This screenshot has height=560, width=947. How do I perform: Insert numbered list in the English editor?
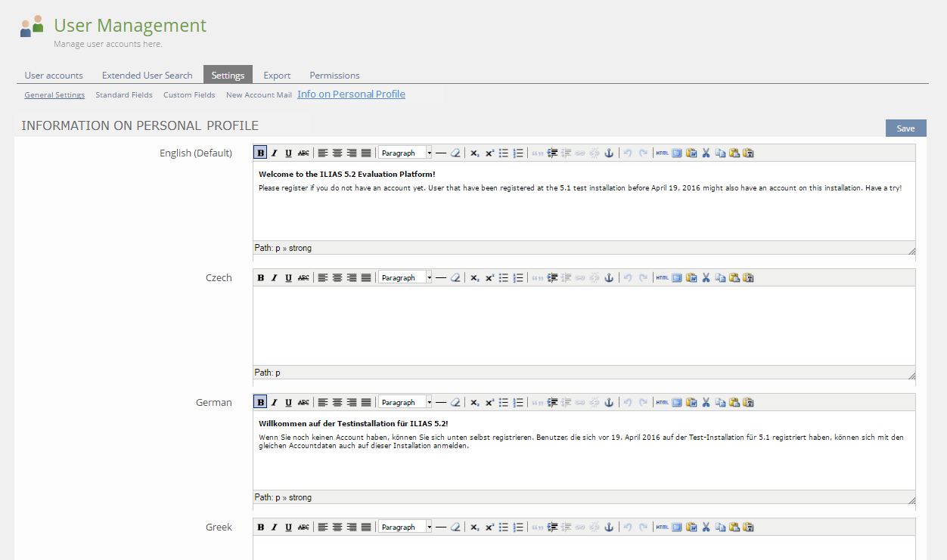(x=518, y=153)
